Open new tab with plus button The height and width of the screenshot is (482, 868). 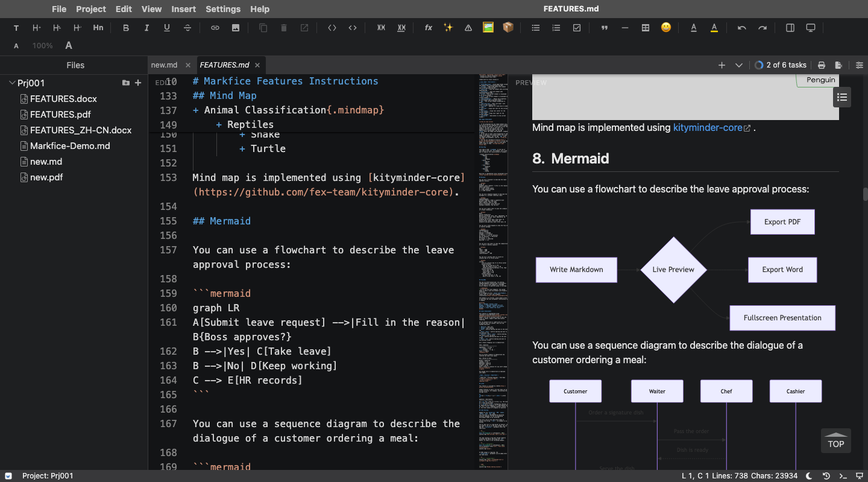(x=722, y=65)
